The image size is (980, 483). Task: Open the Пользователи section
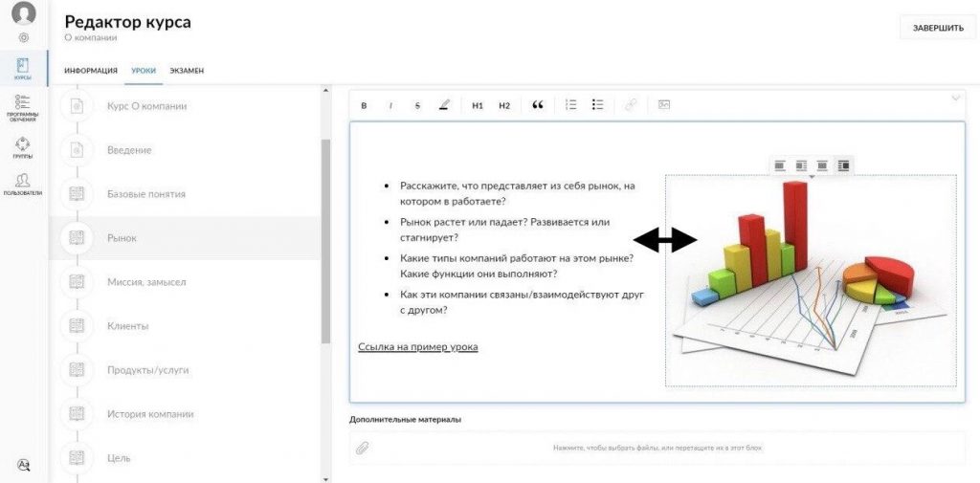[23, 185]
